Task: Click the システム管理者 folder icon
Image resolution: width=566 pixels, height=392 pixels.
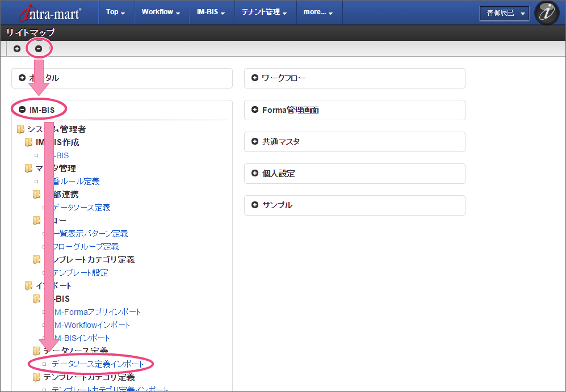Action: (21, 129)
